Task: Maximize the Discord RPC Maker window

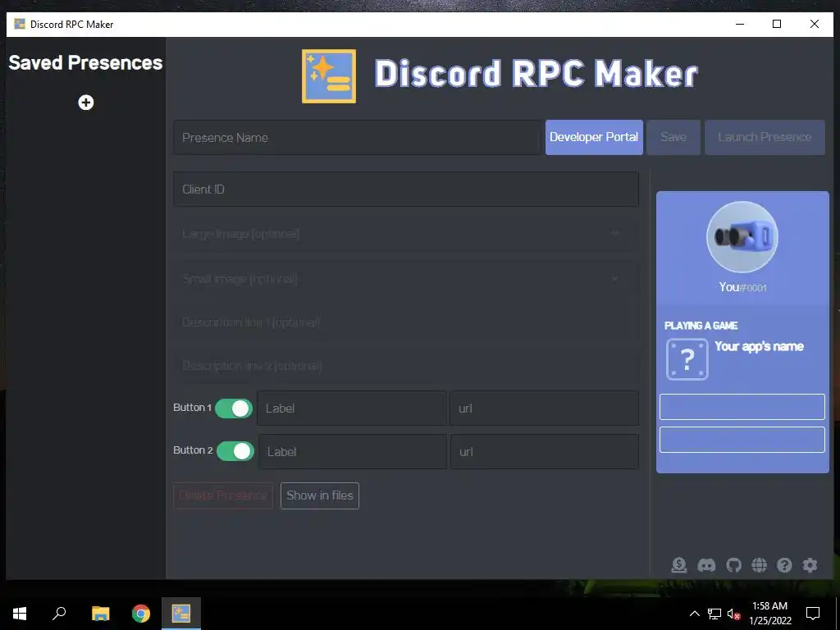Action: [x=777, y=24]
